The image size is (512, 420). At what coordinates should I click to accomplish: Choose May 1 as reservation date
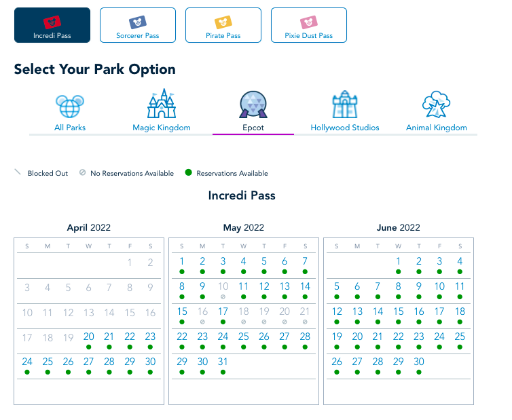click(x=182, y=262)
